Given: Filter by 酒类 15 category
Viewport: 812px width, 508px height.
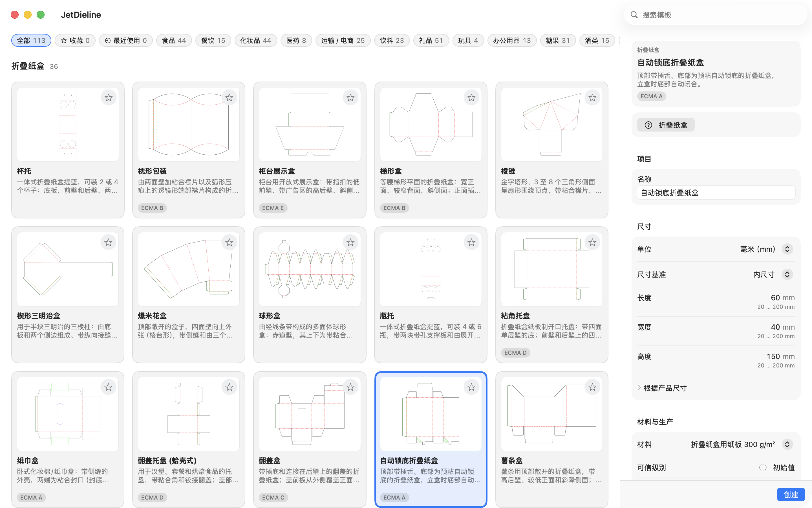Looking at the screenshot, I should pyautogui.click(x=597, y=40).
